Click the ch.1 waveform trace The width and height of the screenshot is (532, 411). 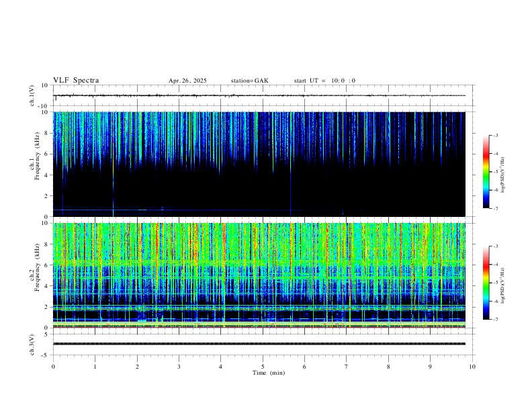coord(259,95)
